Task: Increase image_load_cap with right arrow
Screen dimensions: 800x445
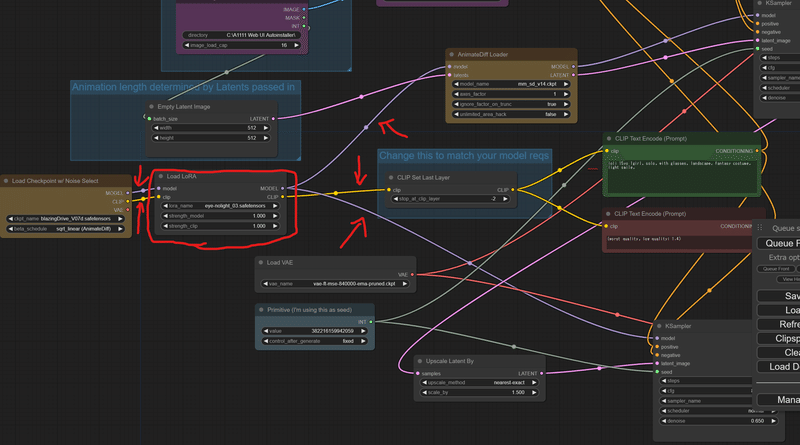Action: pos(296,45)
